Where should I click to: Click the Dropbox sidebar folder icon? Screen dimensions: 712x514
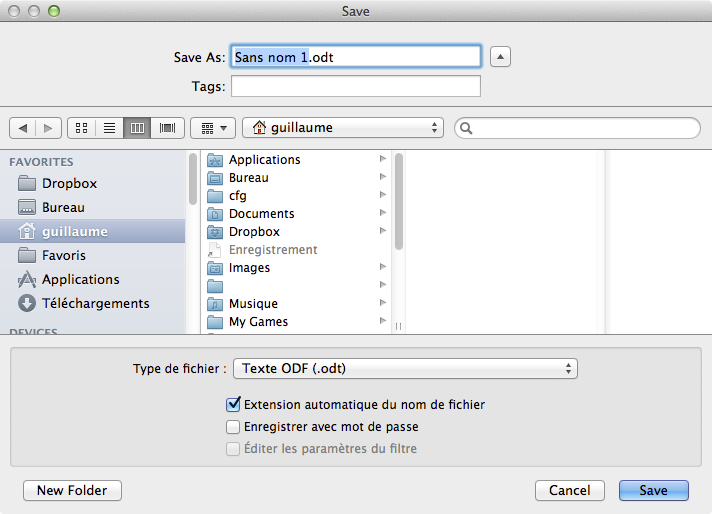point(27,183)
